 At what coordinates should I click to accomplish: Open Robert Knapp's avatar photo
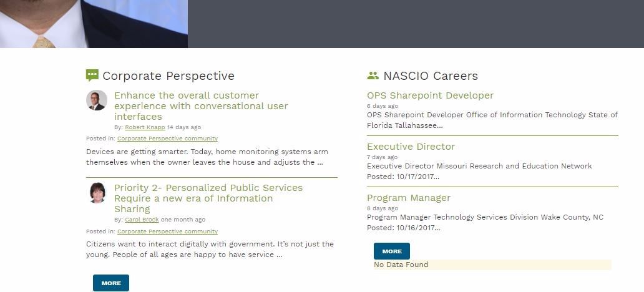pos(97,100)
